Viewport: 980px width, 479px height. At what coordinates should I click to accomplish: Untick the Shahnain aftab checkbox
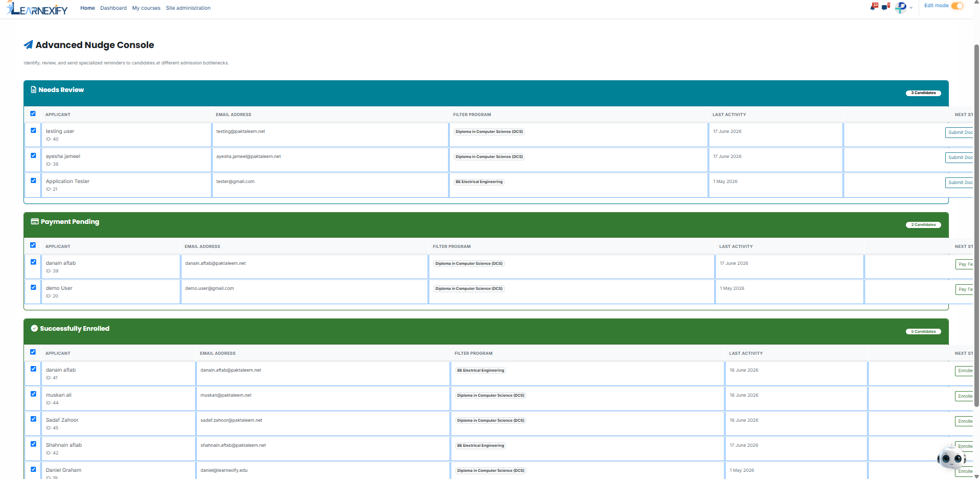point(33,444)
